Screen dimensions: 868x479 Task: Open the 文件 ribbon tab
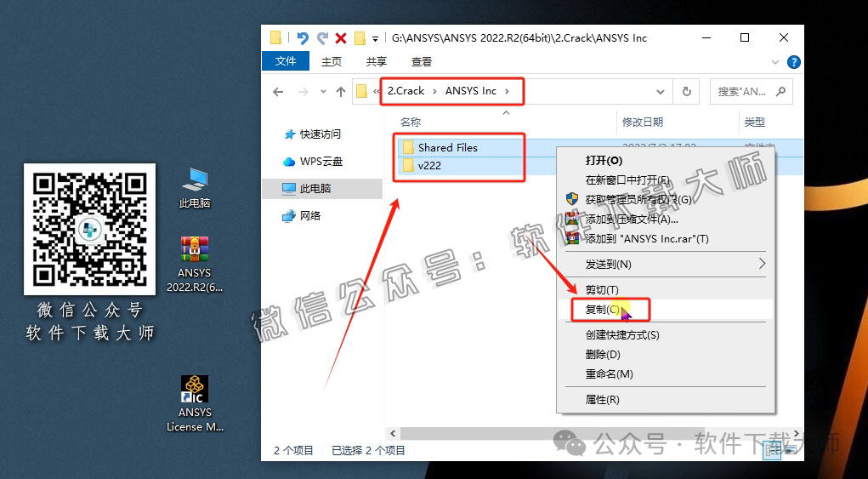[x=286, y=61]
